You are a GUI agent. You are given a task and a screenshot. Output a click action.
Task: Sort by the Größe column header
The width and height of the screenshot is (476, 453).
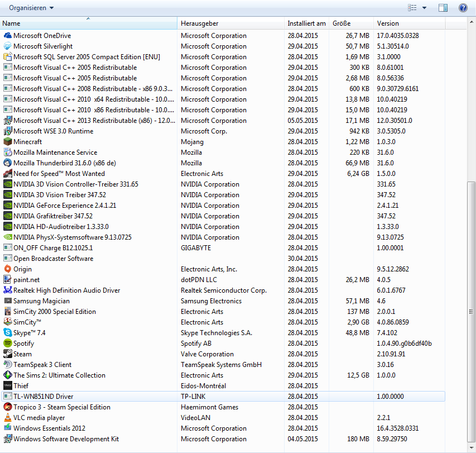click(x=351, y=23)
